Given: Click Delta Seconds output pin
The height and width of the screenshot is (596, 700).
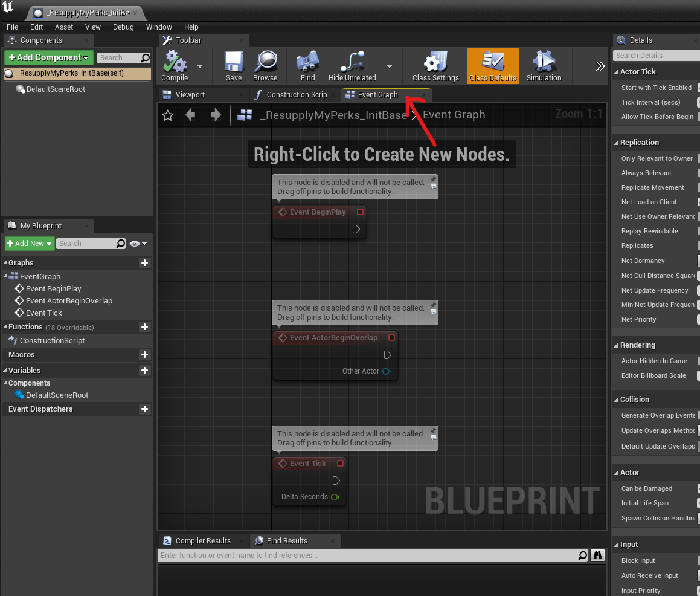Looking at the screenshot, I should point(335,497).
